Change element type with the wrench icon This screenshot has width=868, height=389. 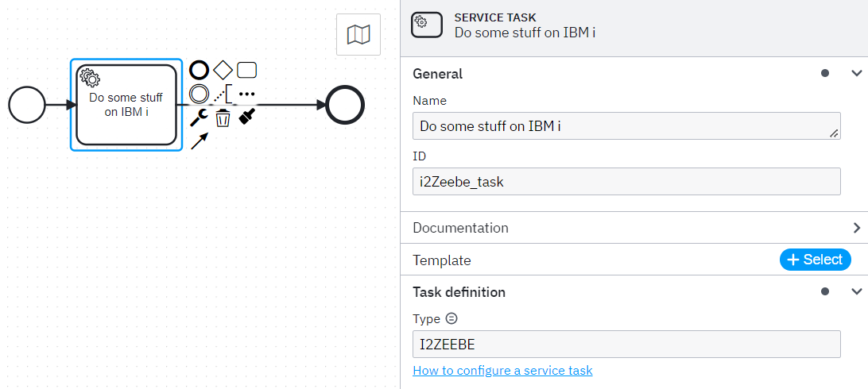200,117
